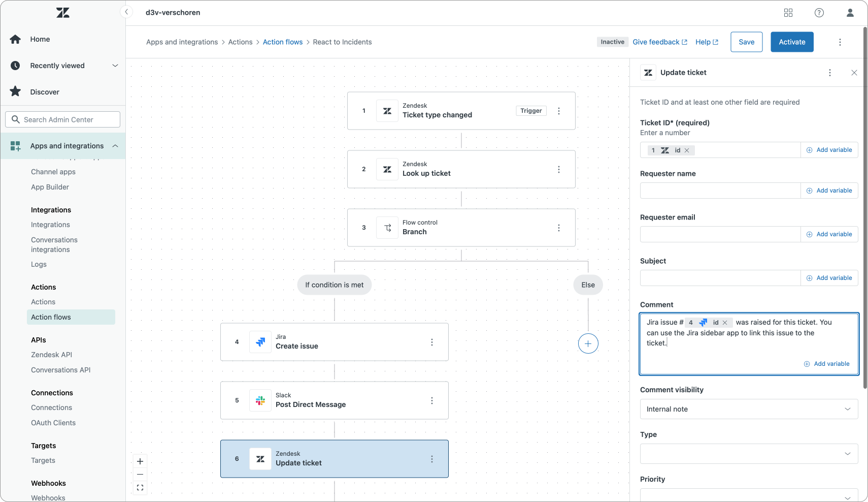868x502 pixels.
Task: Go to Action flows breadcrumb link
Action: (283, 42)
